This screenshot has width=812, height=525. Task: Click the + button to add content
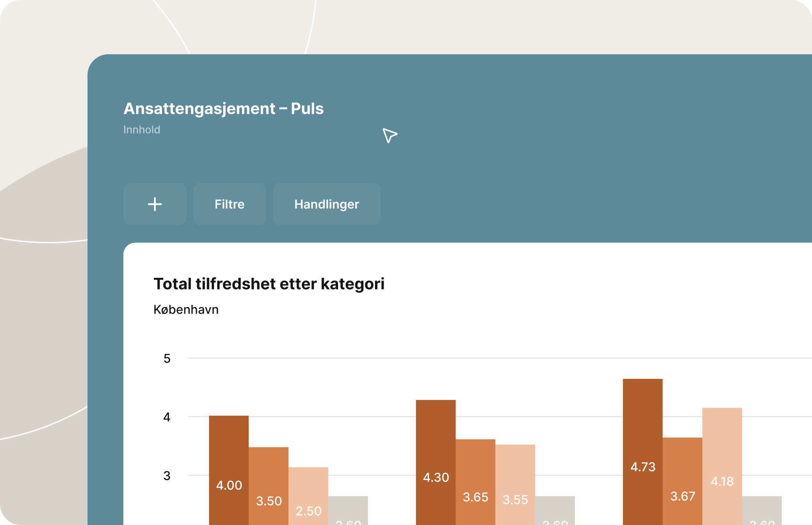point(154,204)
